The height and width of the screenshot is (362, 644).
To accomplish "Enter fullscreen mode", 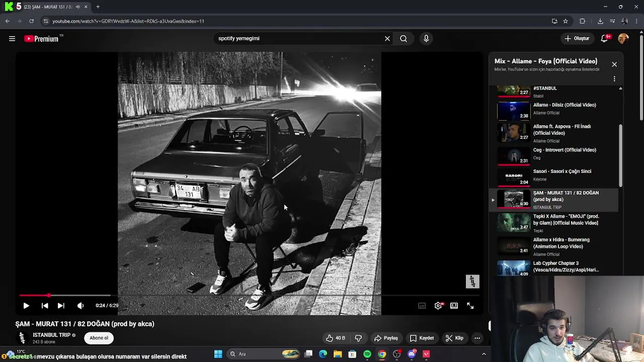I will 470,305.
